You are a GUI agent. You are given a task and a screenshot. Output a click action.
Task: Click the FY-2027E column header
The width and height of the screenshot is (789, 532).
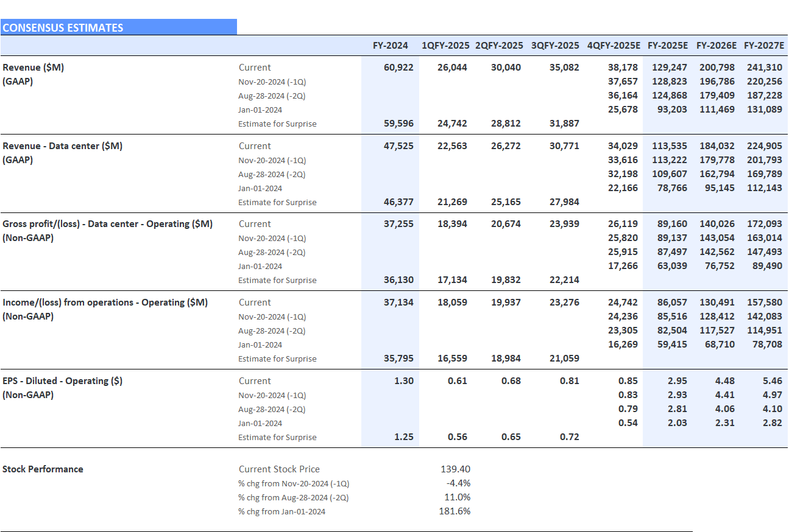[x=764, y=46]
